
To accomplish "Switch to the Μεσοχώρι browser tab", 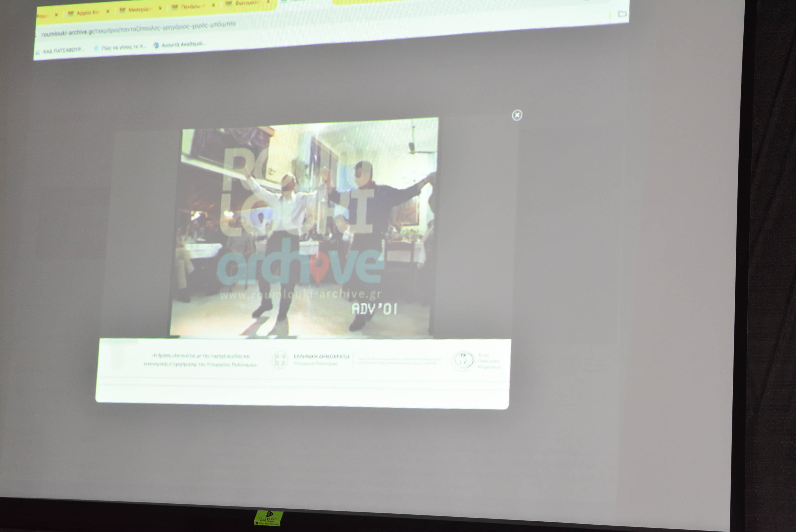I will (139, 10).
